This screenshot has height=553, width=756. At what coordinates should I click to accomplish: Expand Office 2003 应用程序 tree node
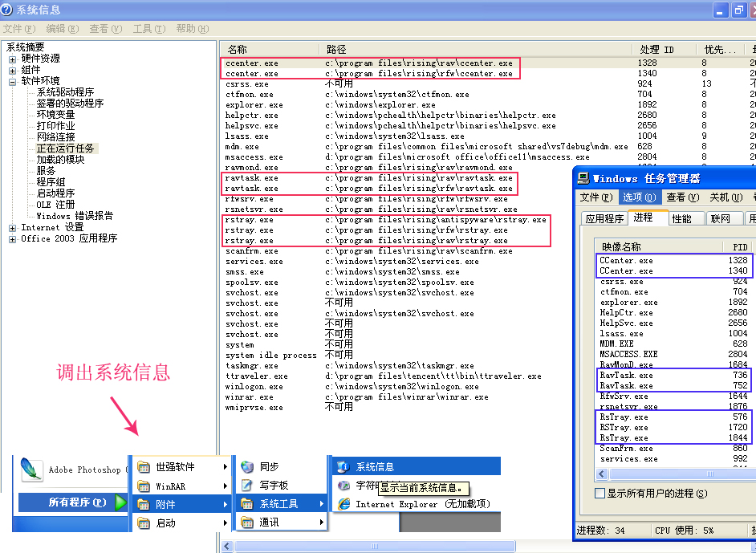click(x=13, y=239)
